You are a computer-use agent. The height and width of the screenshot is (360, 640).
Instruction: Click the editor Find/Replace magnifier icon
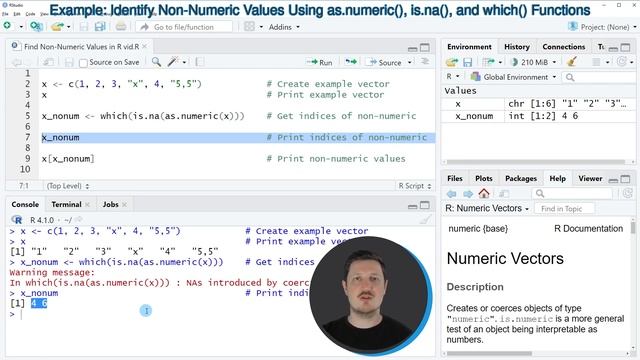point(156,62)
